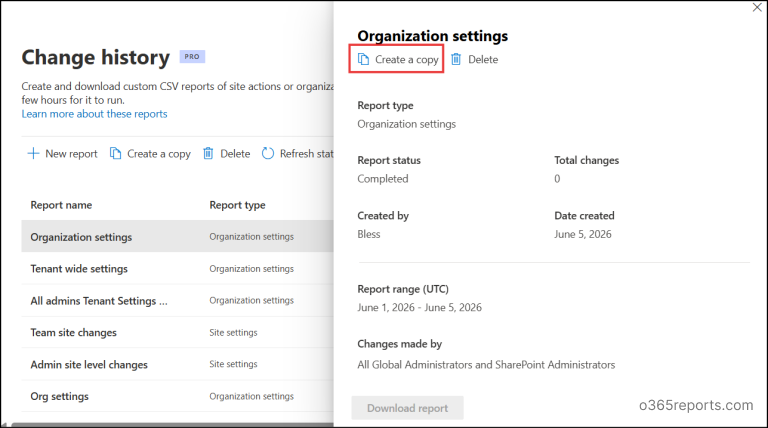768x428 pixels.
Task: Click the Delete label in the list toolbar
Action: 235,154
